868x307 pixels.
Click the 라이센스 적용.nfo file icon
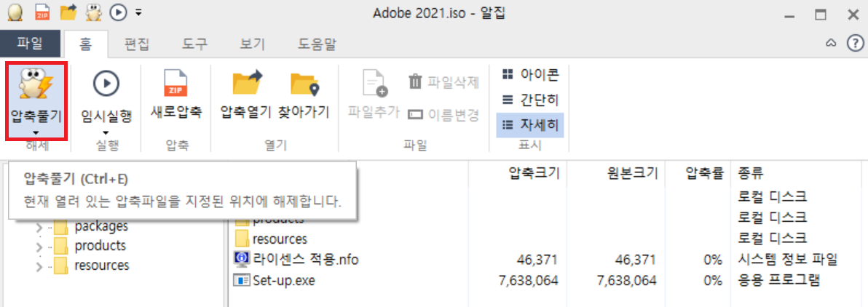(x=242, y=259)
